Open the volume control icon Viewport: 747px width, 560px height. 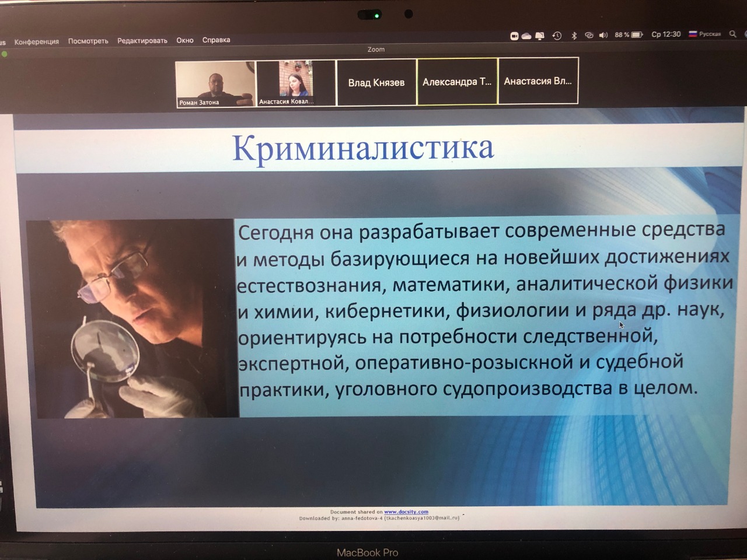coord(603,35)
